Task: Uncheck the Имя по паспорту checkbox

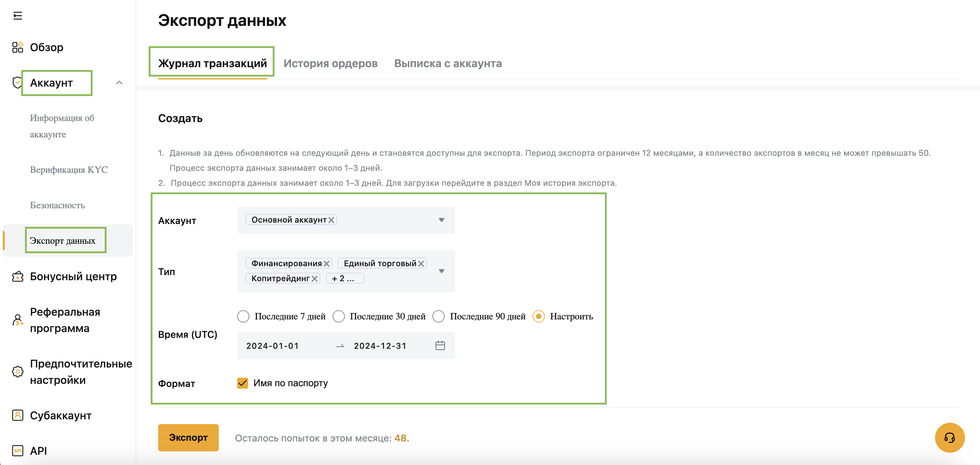Action: click(242, 383)
